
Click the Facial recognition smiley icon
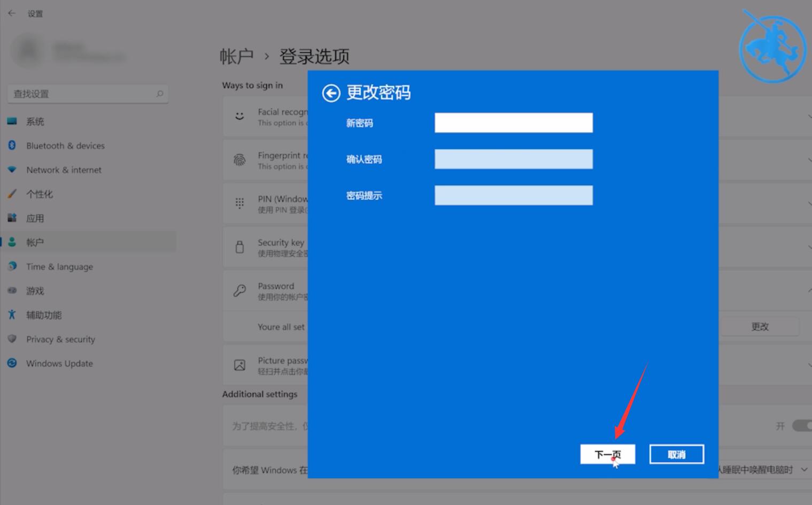click(239, 116)
